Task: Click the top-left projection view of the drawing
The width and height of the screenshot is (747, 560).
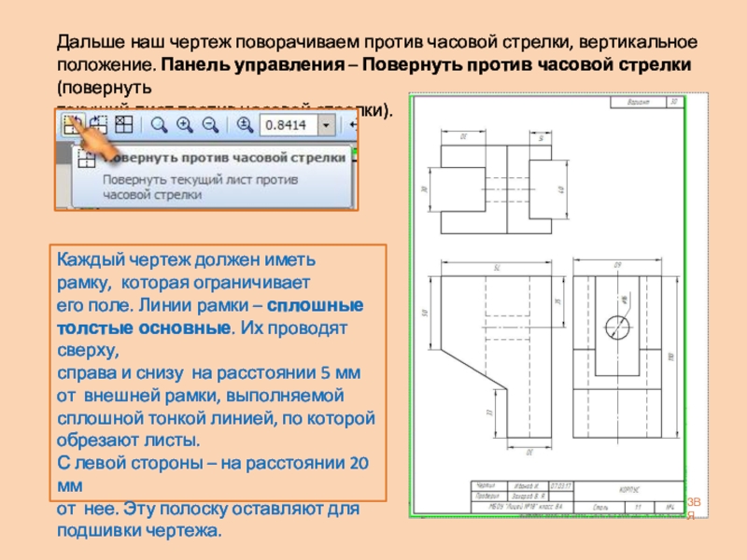Action: point(496,189)
